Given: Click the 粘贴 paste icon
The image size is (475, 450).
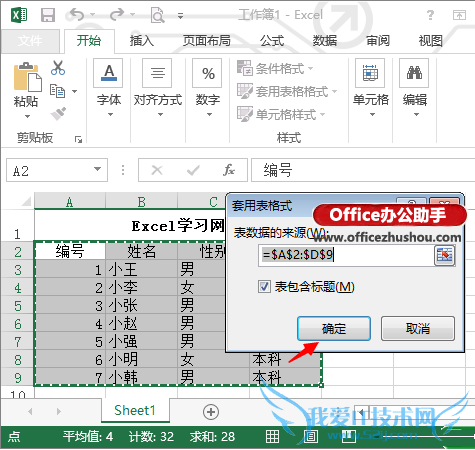Looking at the screenshot, I should pos(27,77).
